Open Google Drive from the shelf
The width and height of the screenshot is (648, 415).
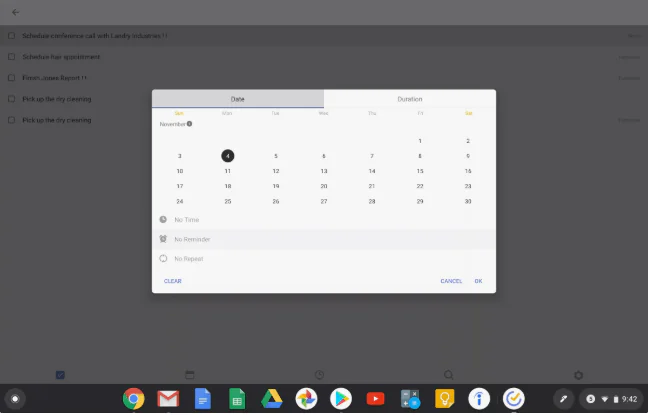[x=272, y=399]
